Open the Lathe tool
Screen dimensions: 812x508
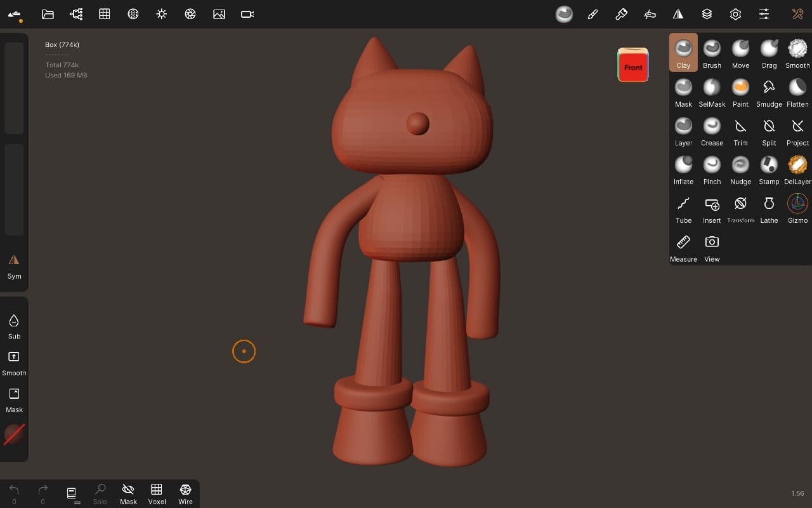click(x=769, y=204)
